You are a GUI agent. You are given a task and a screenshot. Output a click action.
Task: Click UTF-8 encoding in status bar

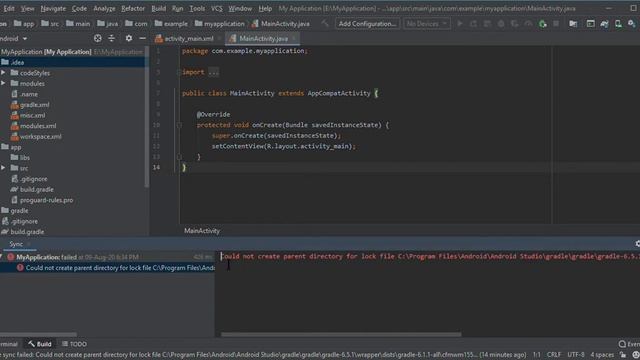pyautogui.click(x=576, y=355)
